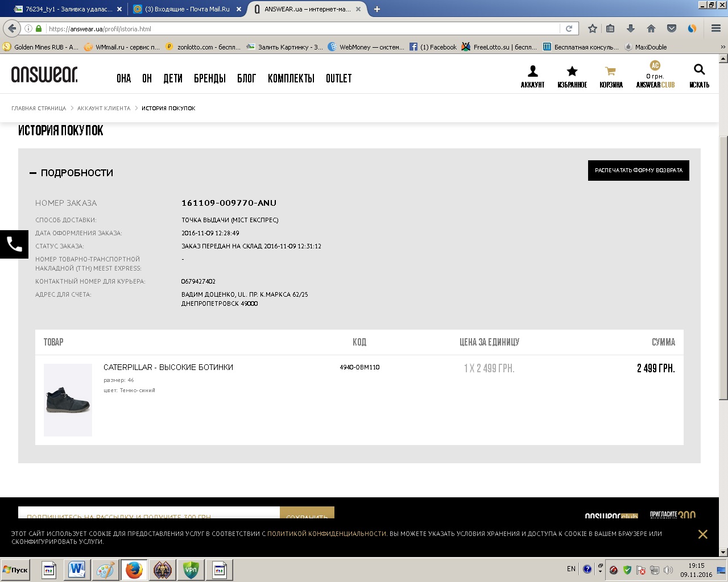Image resolution: width=728 pixels, height=582 pixels.
Task: Open the КОМПЛЕКТЫ menu item
Action: (291, 78)
